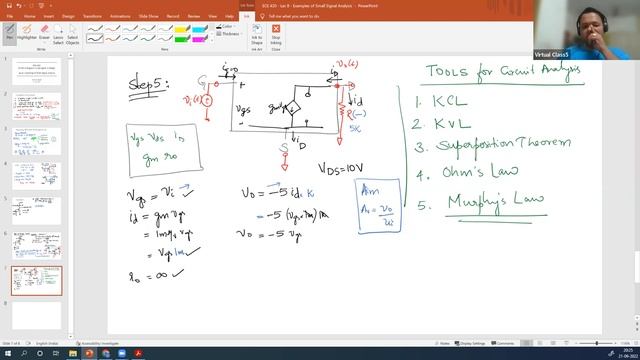Screen dimensions: 640x360
Task: Undo last action in quick access toolbar
Action: (19, 6)
